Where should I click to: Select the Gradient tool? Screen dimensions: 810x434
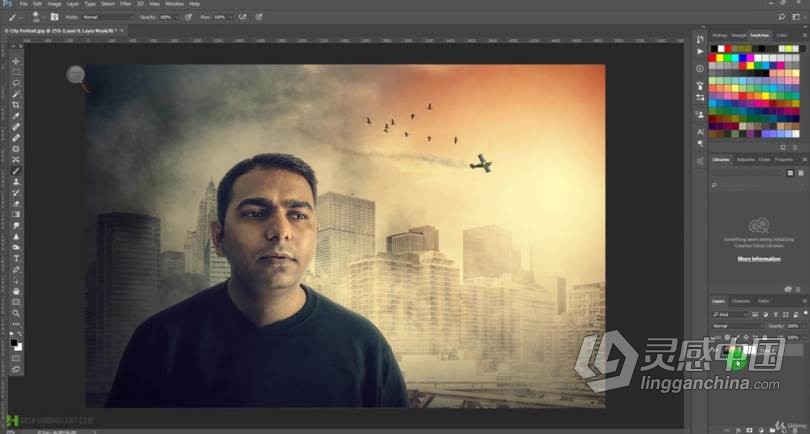coord(16,214)
